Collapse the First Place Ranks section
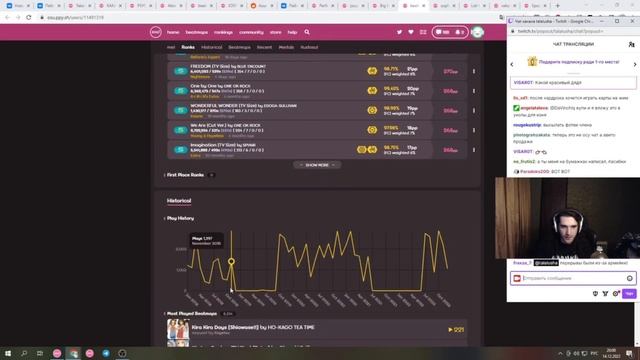This screenshot has height=360, width=640. click(x=185, y=175)
